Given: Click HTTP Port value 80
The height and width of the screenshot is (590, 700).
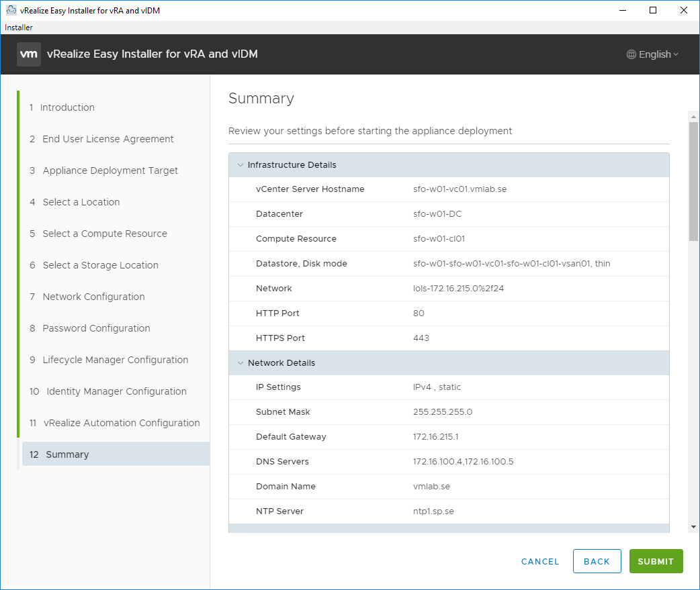Looking at the screenshot, I should tap(419, 313).
